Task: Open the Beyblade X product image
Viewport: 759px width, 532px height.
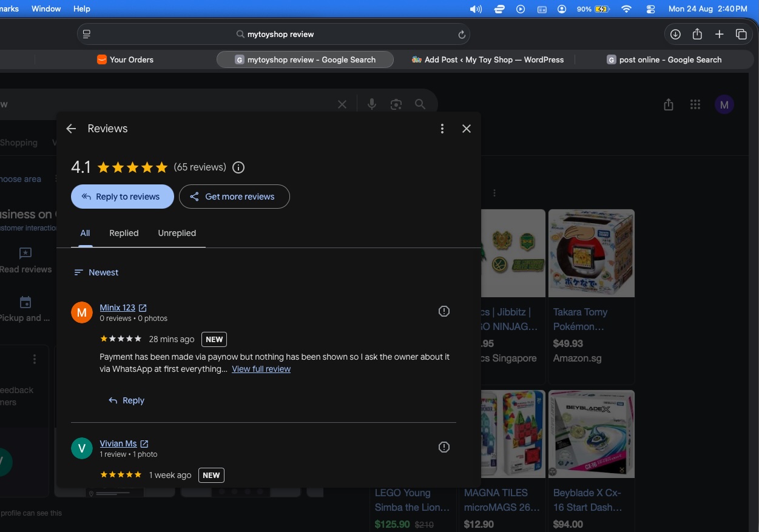Action: coord(592,434)
